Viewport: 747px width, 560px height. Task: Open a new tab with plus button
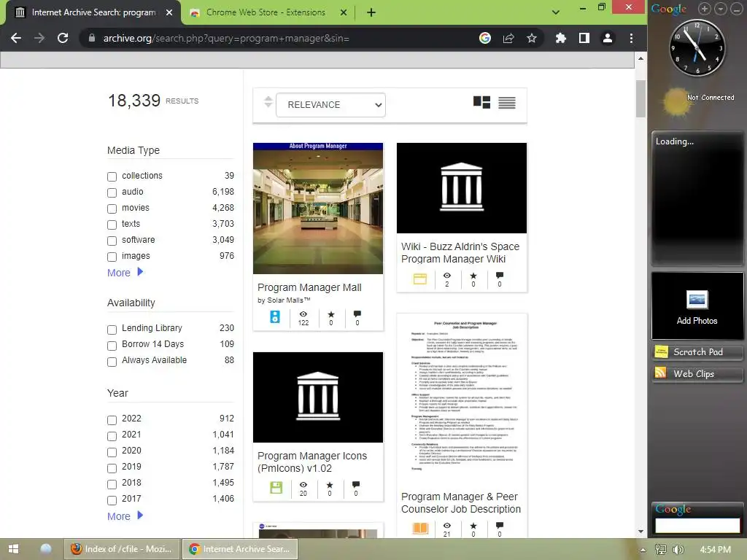click(x=371, y=12)
